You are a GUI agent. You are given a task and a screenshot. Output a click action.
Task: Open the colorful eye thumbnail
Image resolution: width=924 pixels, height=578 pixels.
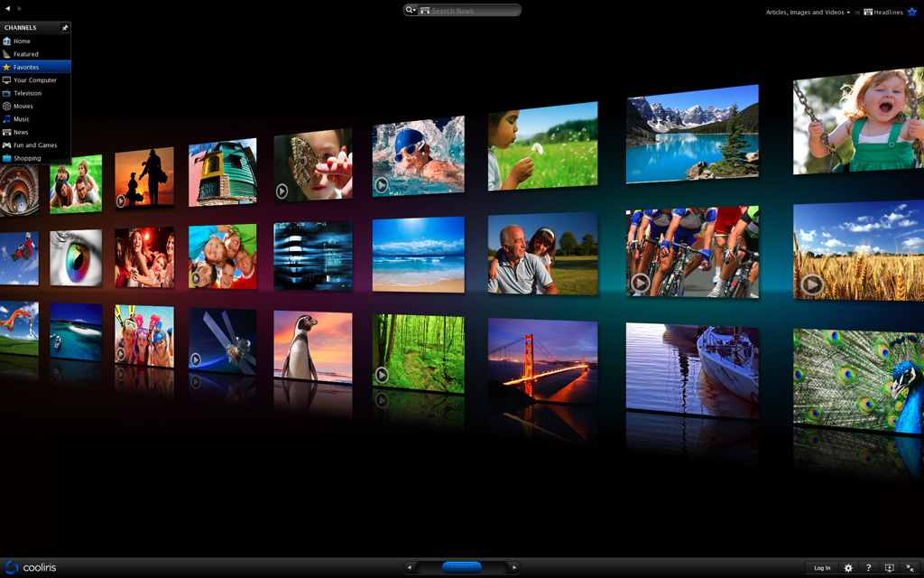pos(76,257)
